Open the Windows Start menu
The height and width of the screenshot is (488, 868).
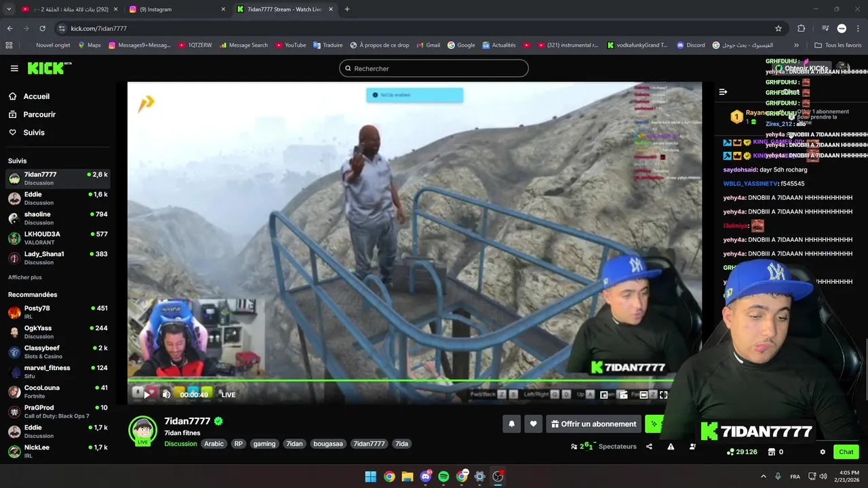click(370, 476)
